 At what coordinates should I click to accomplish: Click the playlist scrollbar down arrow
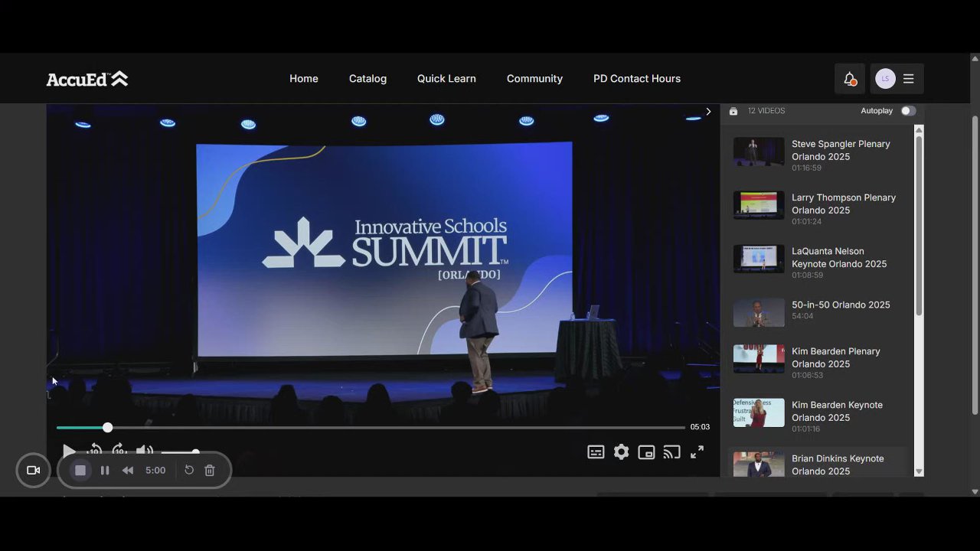(x=919, y=471)
